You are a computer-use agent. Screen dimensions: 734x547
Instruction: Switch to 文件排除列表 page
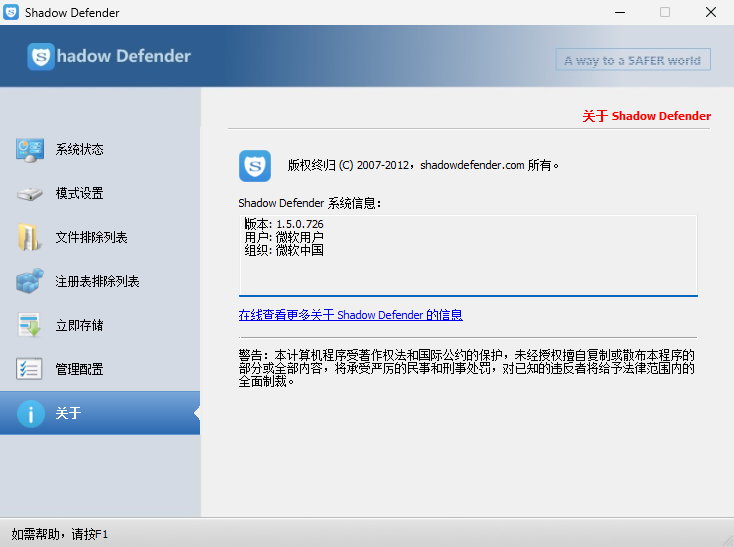[x=100, y=237]
